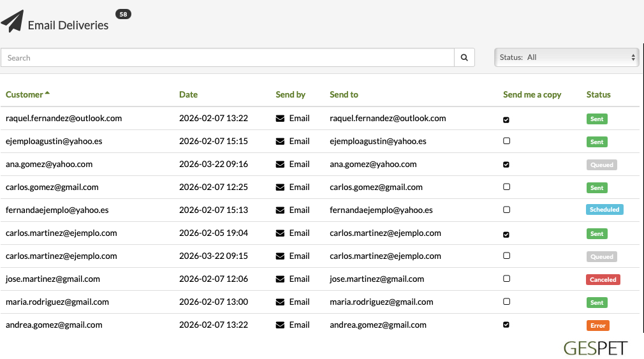Screen dimensions: 644x359
Task: Click the envelope icon in andrea.gomez row
Action: 280,325
